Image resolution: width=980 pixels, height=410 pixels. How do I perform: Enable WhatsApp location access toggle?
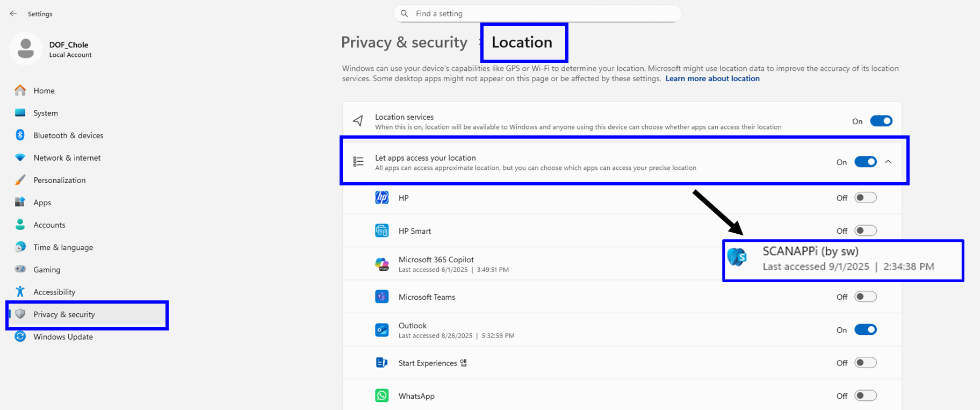[x=865, y=396]
